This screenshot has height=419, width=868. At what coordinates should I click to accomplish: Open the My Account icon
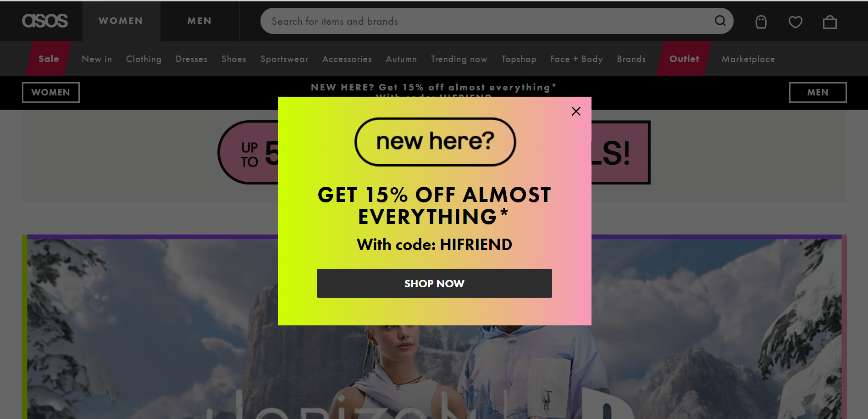pos(761,22)
